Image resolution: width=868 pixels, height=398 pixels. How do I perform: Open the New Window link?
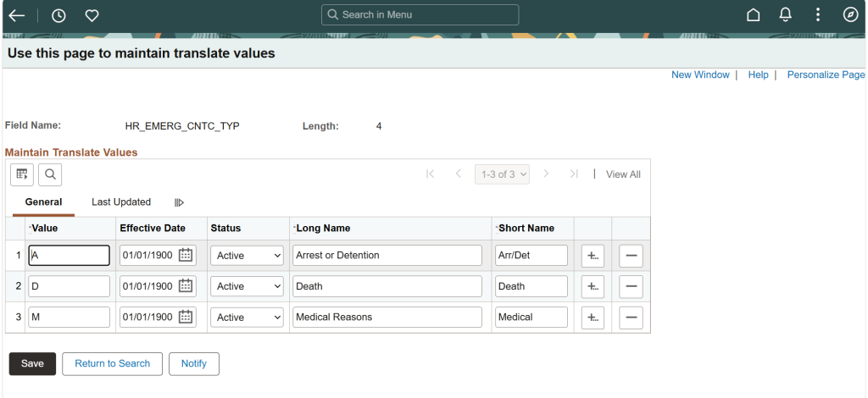point(700,75)
